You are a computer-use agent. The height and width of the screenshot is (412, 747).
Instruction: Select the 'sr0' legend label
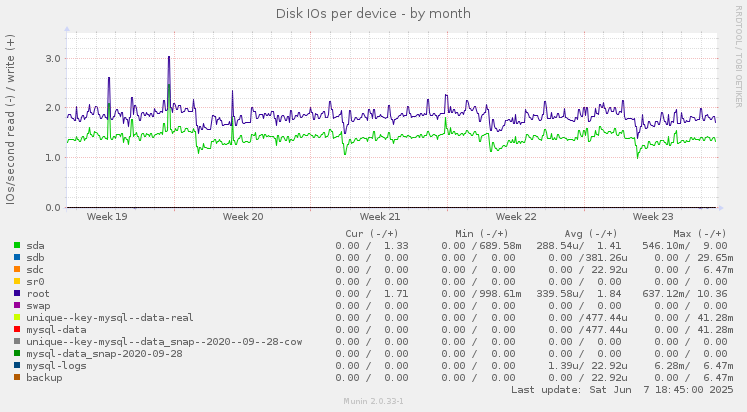tap(35, 281)
